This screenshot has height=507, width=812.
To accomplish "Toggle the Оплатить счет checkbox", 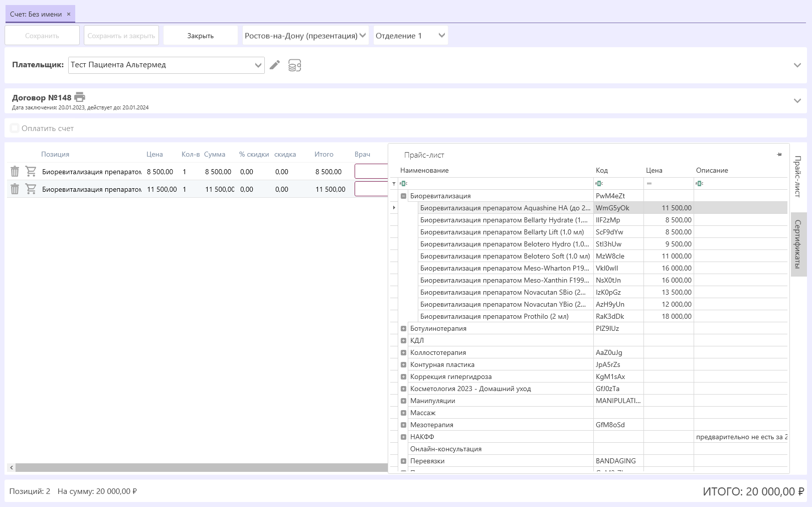I will pyautogui.click(x=15, y=128).
